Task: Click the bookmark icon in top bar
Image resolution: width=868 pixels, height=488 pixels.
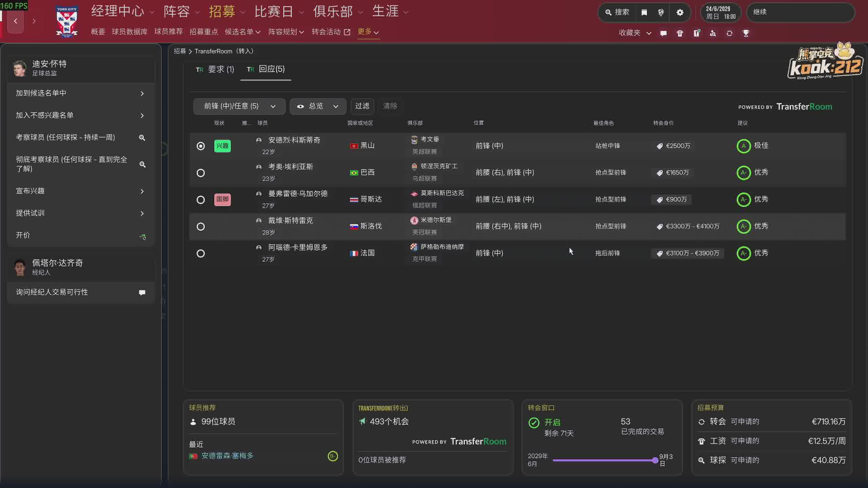Action: [644, 13]
